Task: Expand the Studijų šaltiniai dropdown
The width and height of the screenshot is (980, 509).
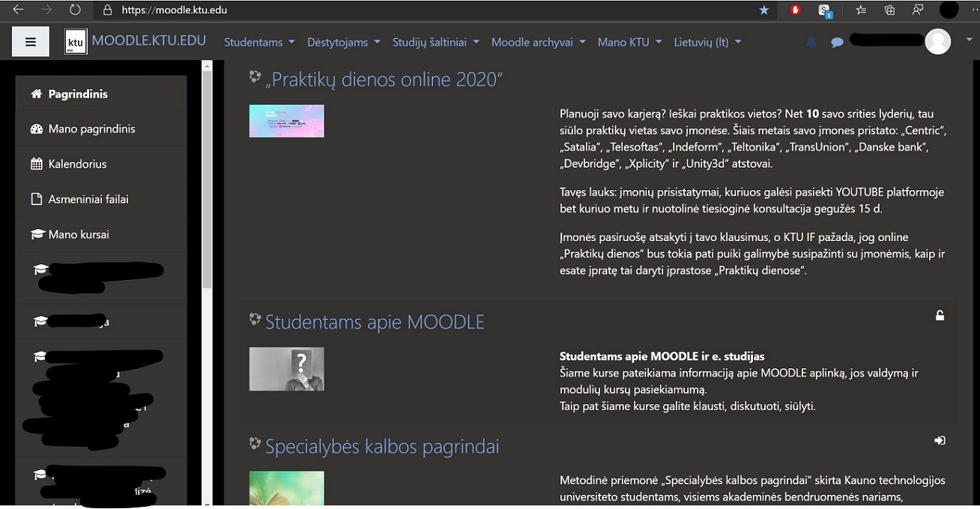Action: (x=435, y=42)
